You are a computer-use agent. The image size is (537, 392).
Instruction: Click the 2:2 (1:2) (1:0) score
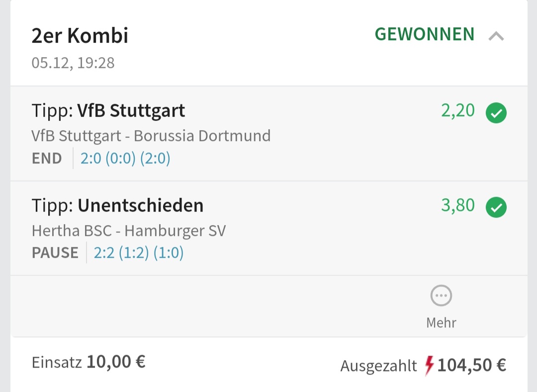point(139,253)
